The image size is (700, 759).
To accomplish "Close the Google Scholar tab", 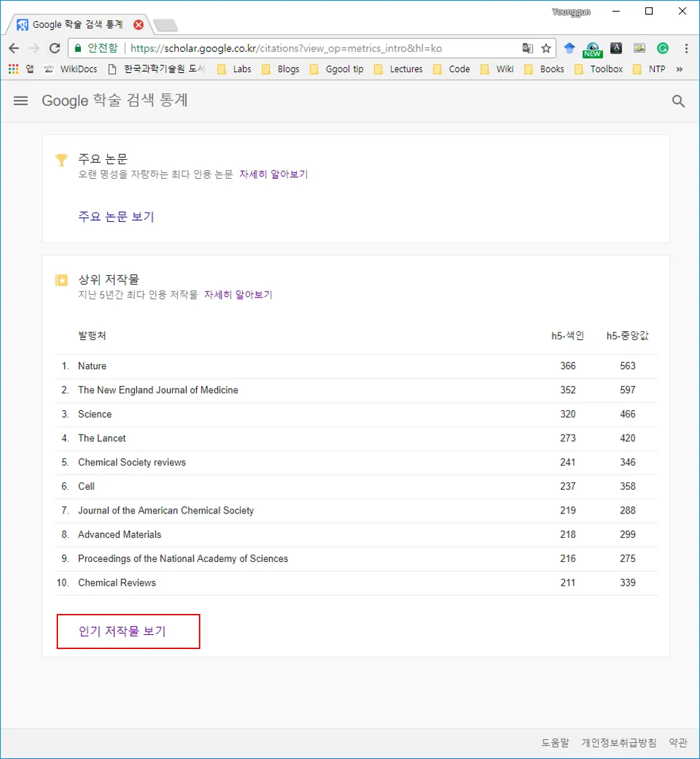I will [x=138, y=25].
